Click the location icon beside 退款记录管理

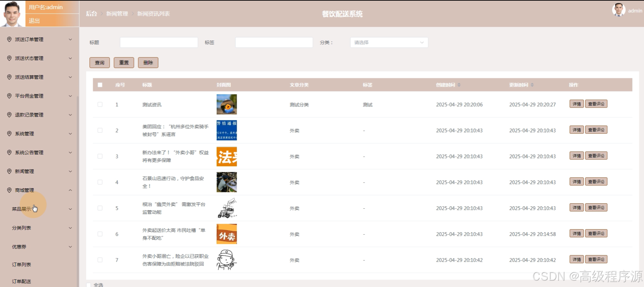(9, 115)
